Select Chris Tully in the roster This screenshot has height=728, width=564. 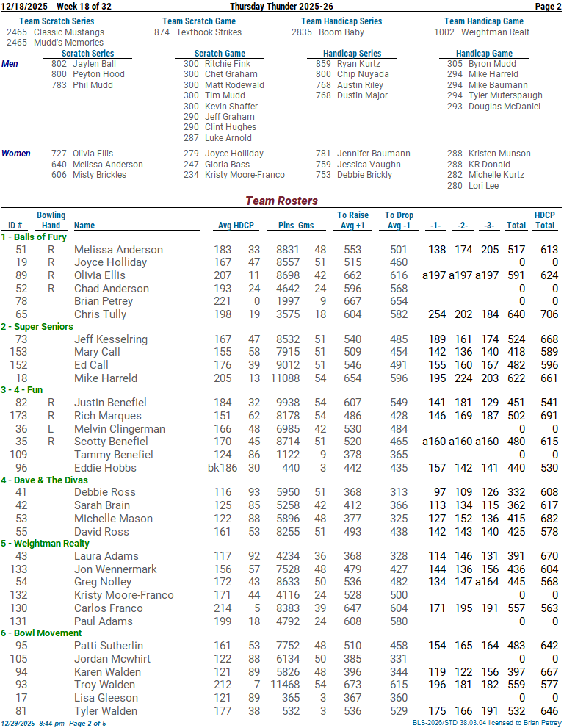click(100, 314)
